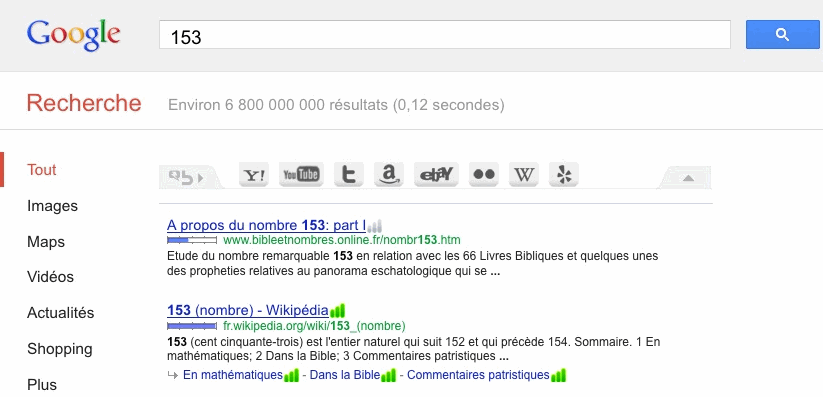Open '153 (nombre) - Wikipédia' result
The image size is (823, 397).
pyautogui.click(x=248, y=310)
